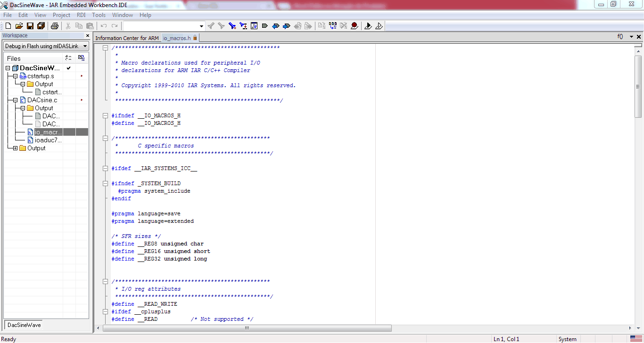Image resolution: width=644 pixels, height=343 pixels.
Task: Start Download and Debug icon
Action: point(368,26)
